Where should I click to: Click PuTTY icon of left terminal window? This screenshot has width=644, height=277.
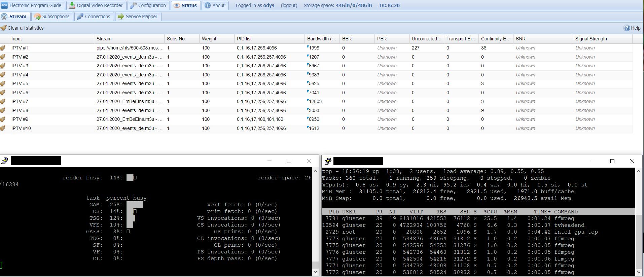point(5,161)
